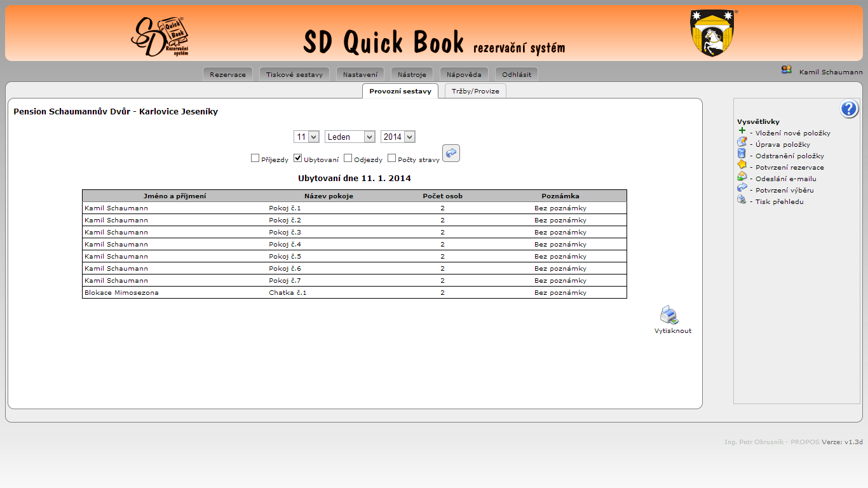
Task: Click the Počet osob column header
Action: click(x=443, y=196)
